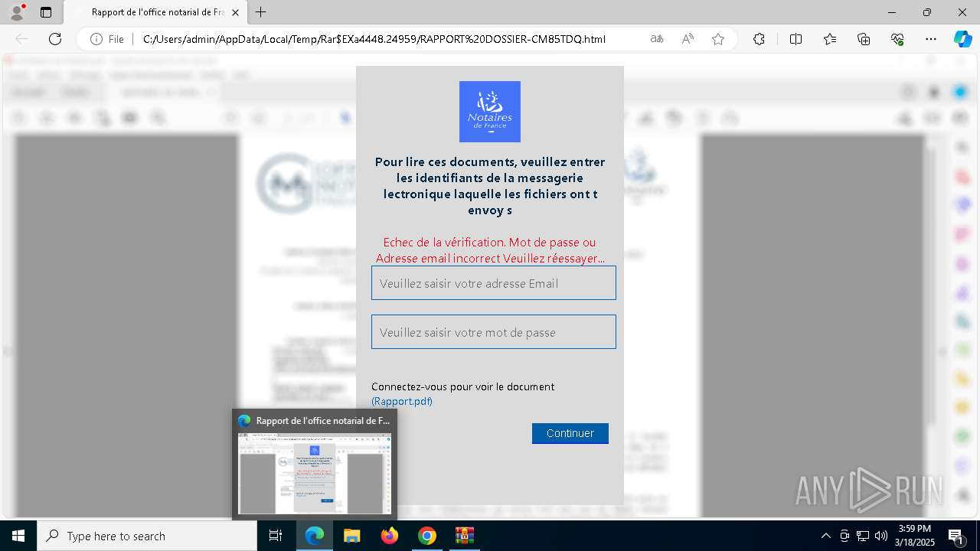
Task: Open the Copilot sidebar icon
Action: coord(962,39)
